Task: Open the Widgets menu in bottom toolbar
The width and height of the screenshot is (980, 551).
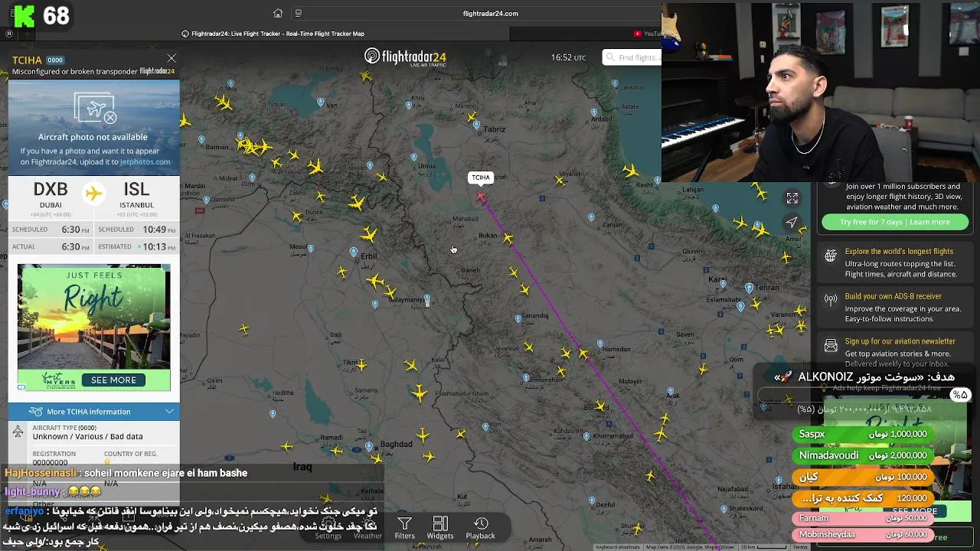Action: (440, 528)
